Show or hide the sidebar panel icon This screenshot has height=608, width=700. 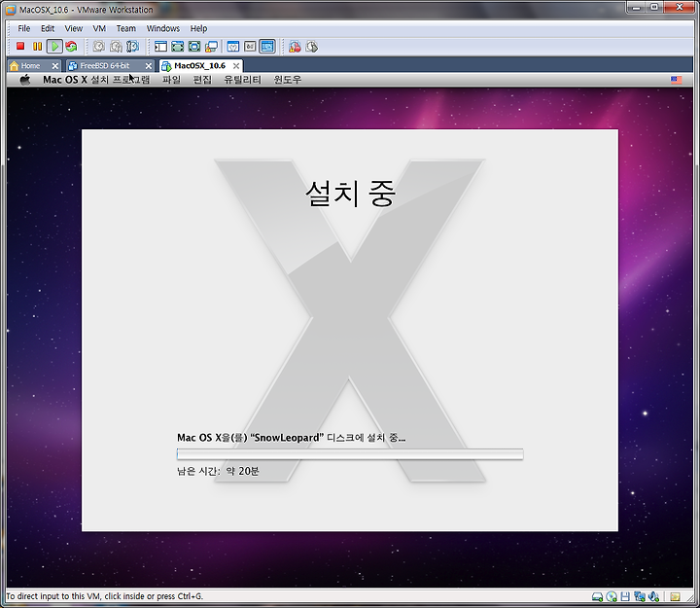pyautogui.click(x=160, y=47)
